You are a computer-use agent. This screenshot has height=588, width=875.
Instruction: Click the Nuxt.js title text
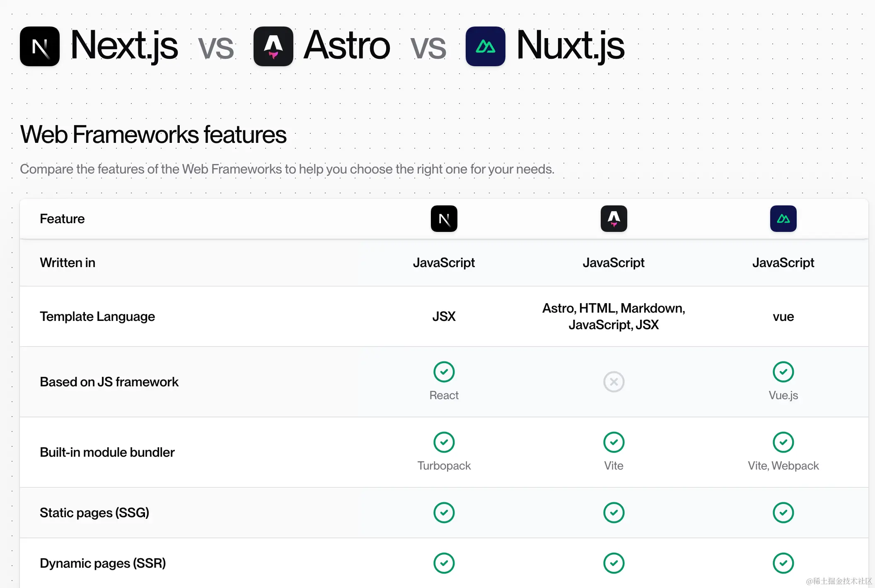[x=570, y=46]
